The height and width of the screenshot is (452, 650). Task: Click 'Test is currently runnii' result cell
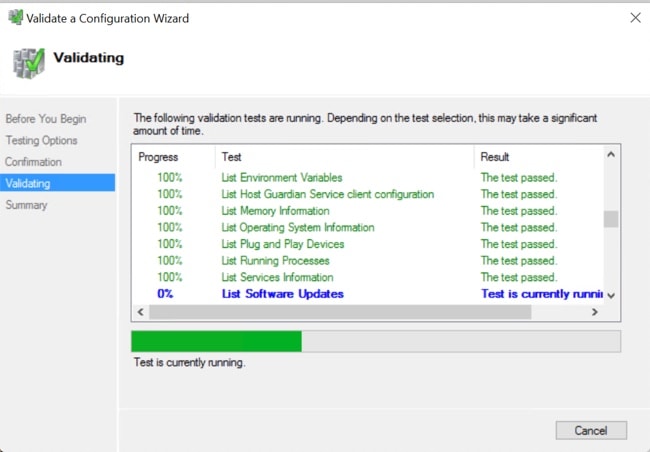(541, 294)
